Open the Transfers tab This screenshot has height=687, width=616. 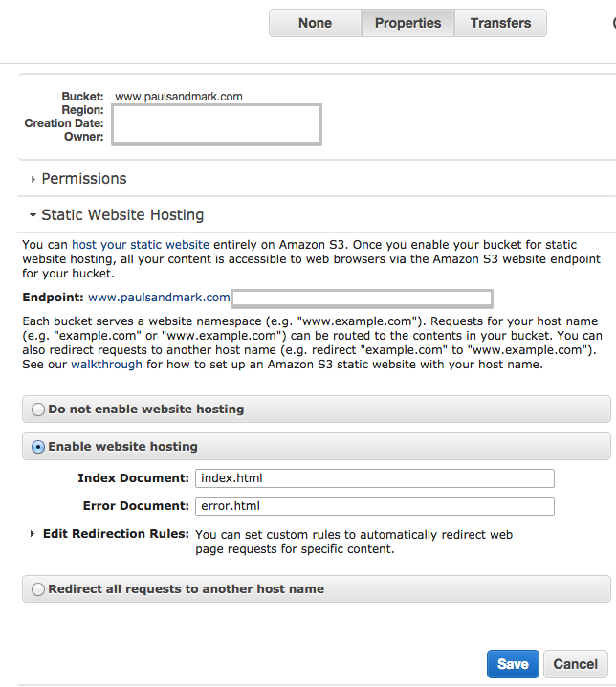click(x=501, y=23)
